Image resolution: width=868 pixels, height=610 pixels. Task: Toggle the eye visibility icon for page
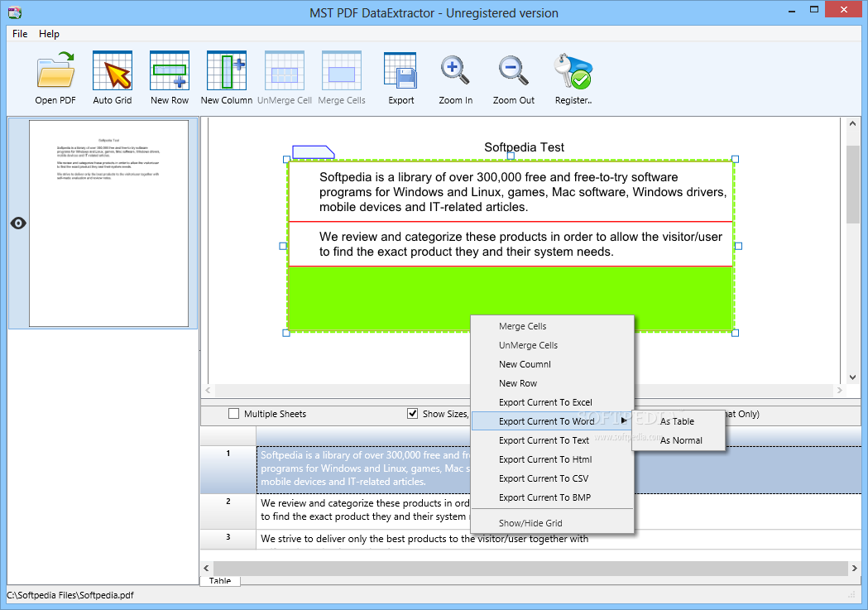[18, 223]
